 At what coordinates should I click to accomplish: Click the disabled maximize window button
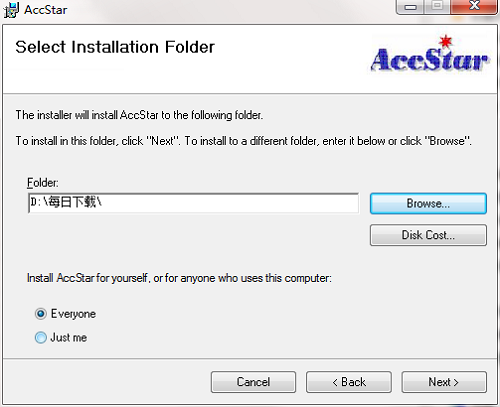pyautogui.click(x=437, y=7)
